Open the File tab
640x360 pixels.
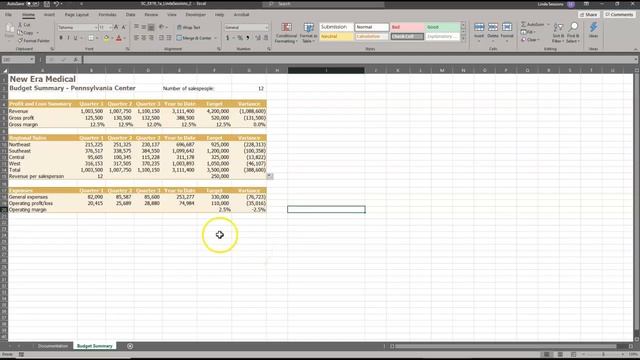8,15
